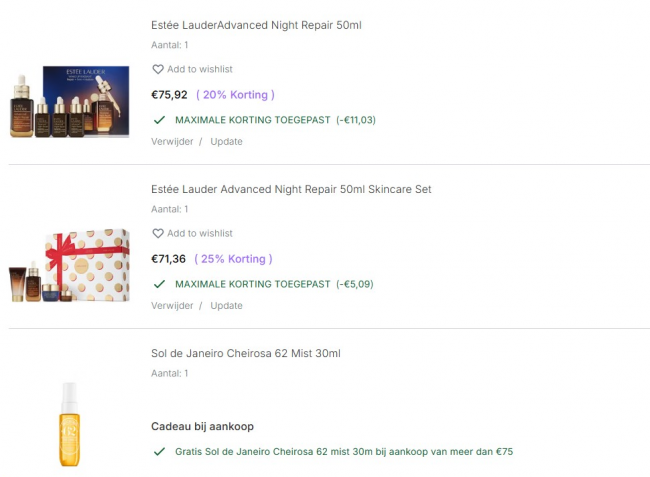The width and height of the screenshot is (650, 477).
Task: Click the green checkmark beside the -€11,03 discount
Action: click(x=159, y=120)
